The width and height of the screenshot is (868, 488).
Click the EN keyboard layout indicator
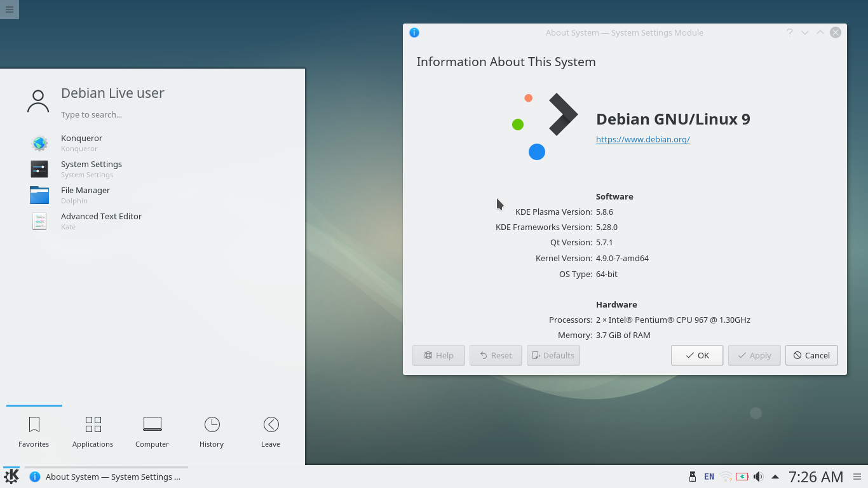click(x=709, y=476)
